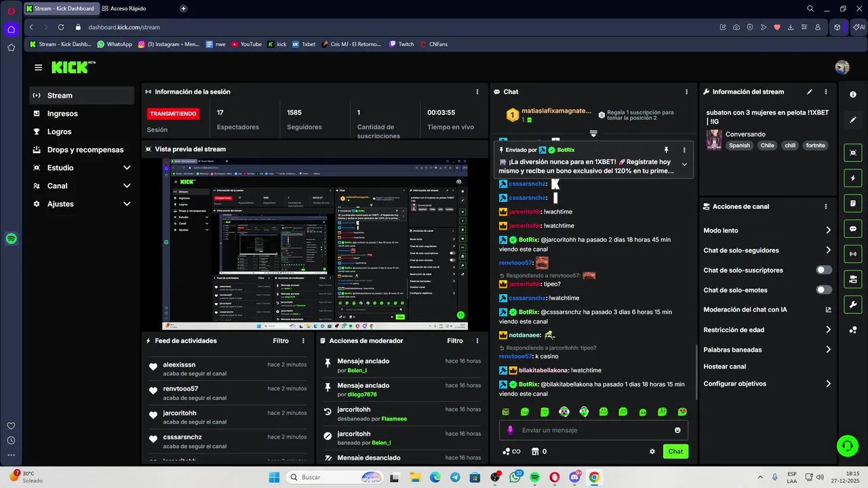Expand the Estudio sidebar section
Image resolution: width=868 pixels, height=488 pixels.
(x=127, y=167)
